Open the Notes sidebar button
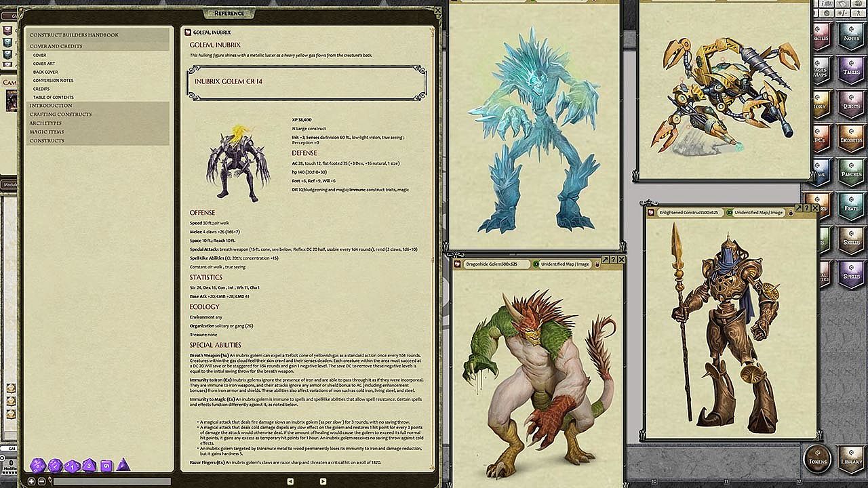 pyautogui.click(x=851, y=37)
